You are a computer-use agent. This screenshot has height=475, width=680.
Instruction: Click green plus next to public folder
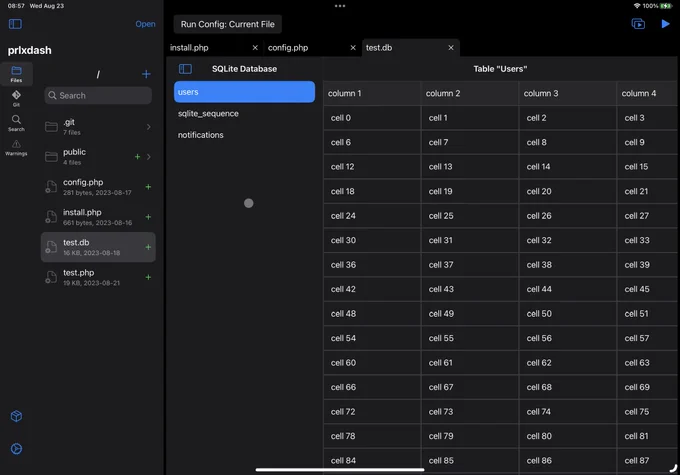click(137, 157)
